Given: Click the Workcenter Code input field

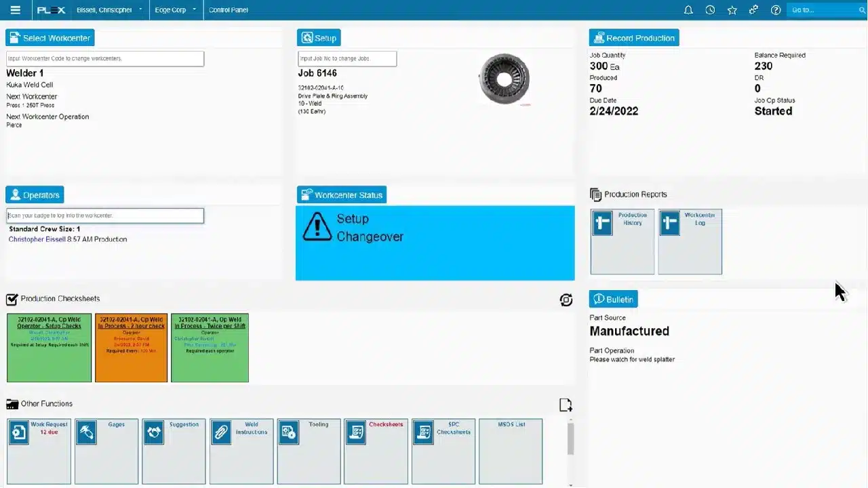Looking at the screenshot, I should 105,58.
